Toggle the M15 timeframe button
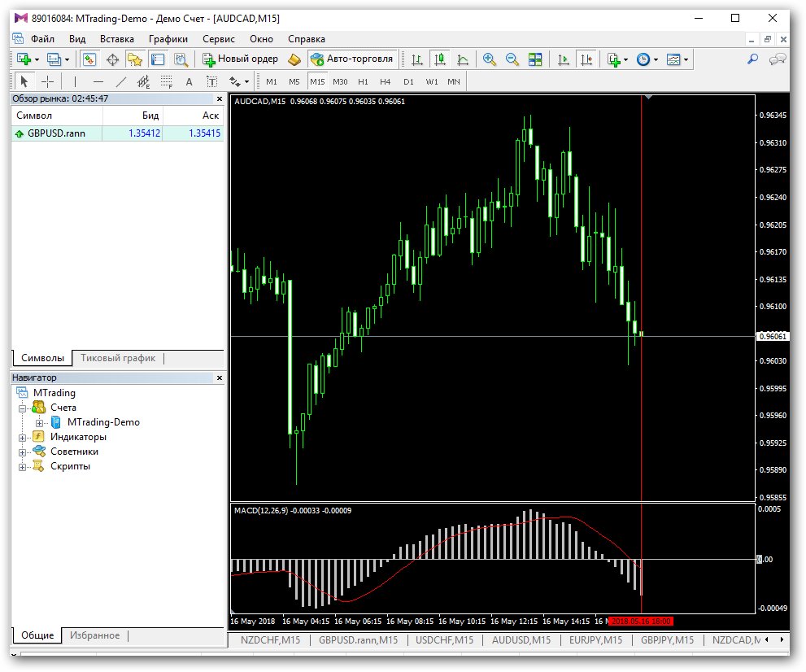 (317, 81)
